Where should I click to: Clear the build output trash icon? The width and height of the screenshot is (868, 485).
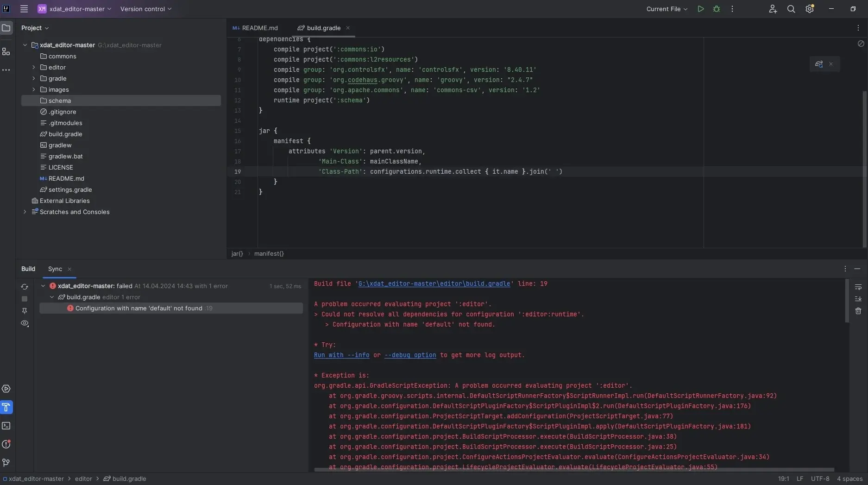[x=858, y=311]
